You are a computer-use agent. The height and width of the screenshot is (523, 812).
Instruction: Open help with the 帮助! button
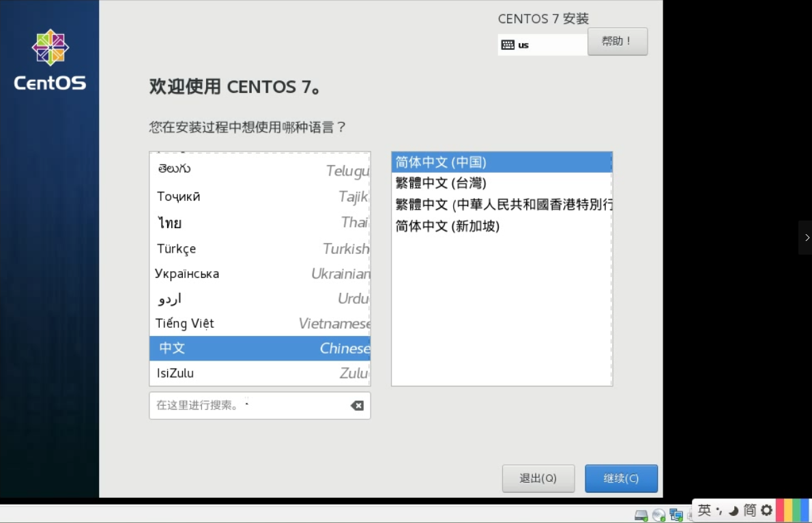tap(617, 42)
